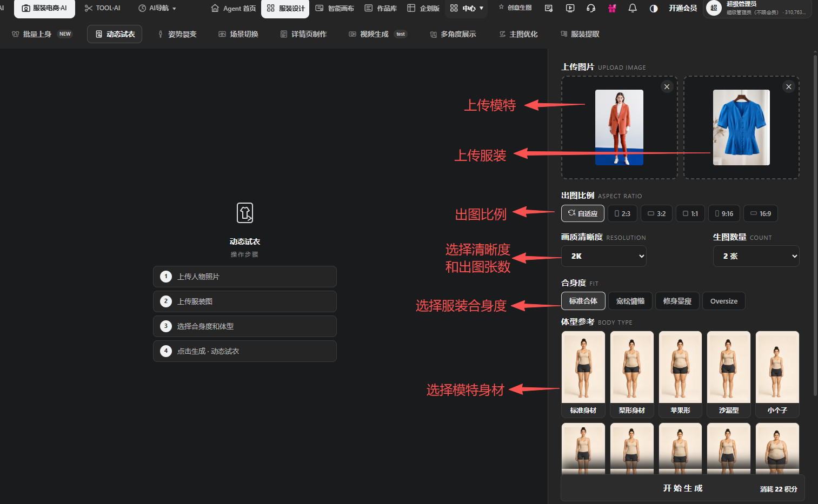Switch to 场景切换 tab
The image size is (818, 504).
[238, 34]
